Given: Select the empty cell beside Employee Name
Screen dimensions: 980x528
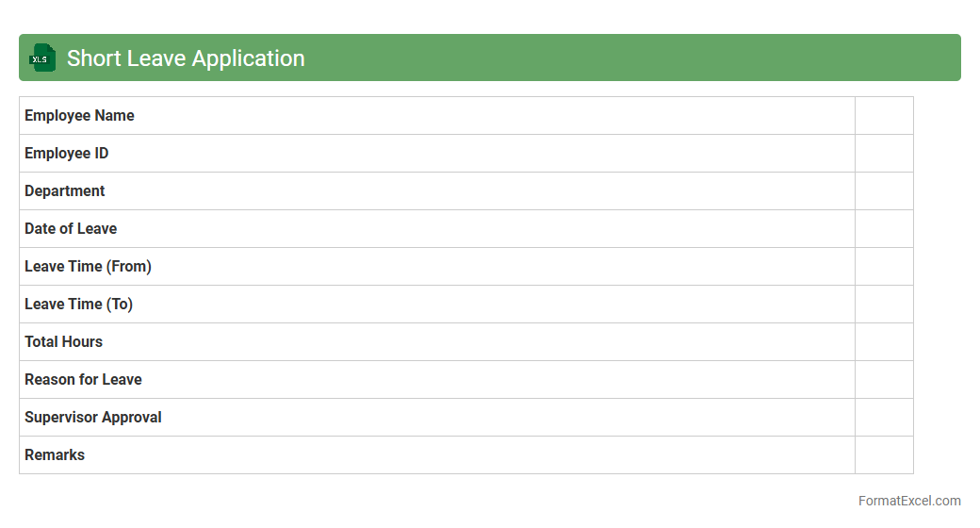Looking at the screenshot, I should 884,116.
